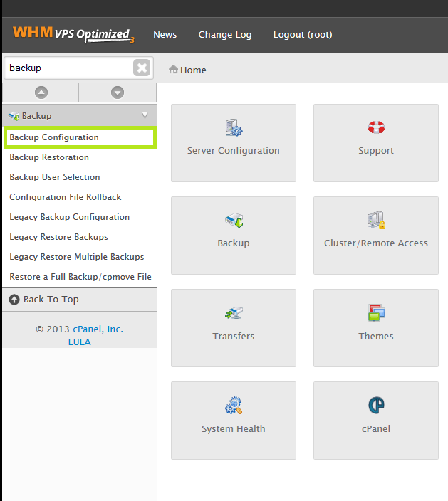The height and width of the screenshot is (501, 448).
Task: Click the Transfers tile label
Action: (x=234, y=336)
